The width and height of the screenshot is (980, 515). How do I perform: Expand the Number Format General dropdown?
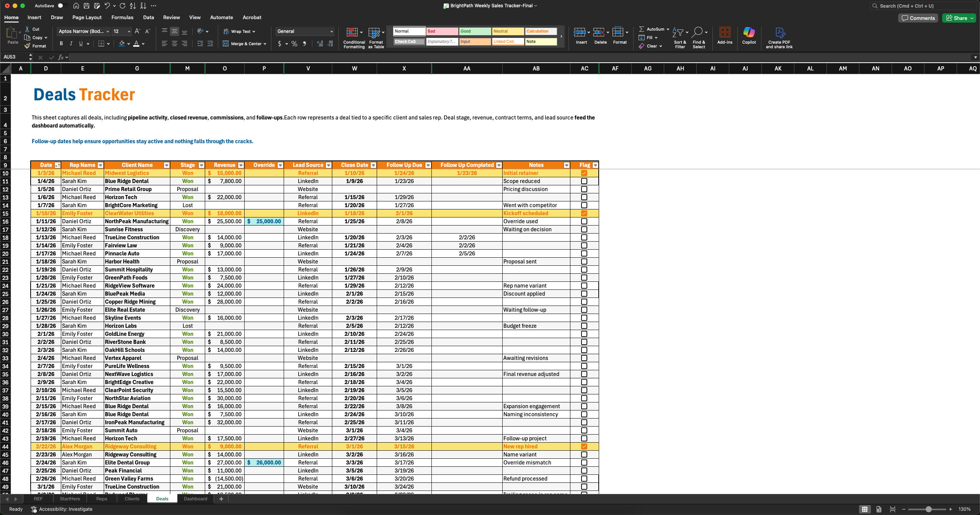tap(331, 31)
